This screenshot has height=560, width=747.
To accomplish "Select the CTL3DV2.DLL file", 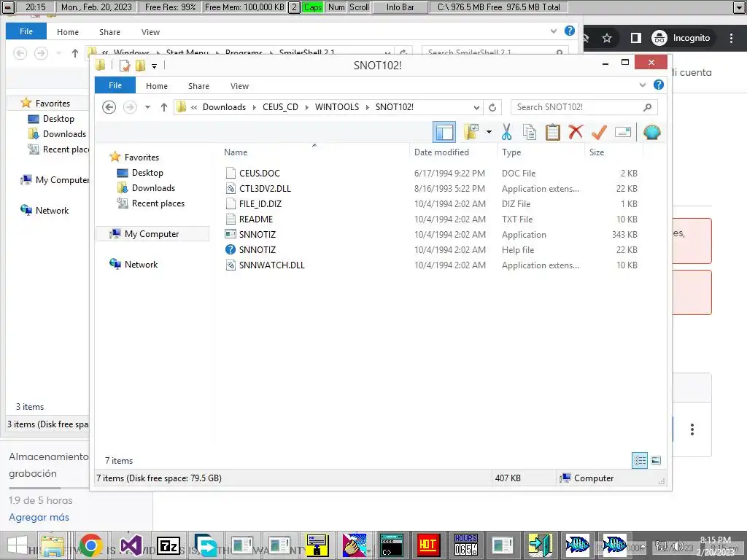I will (265, 189).
